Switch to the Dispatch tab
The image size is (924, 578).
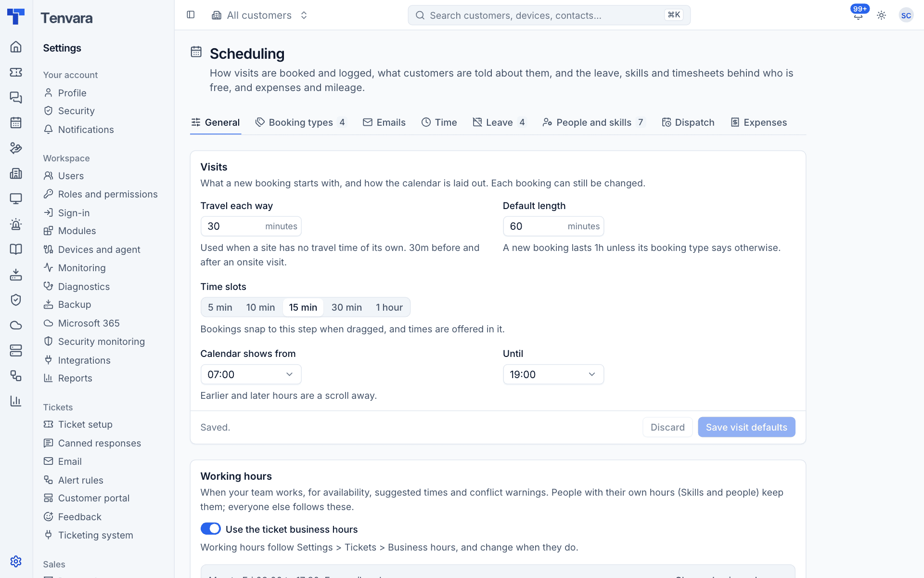(x=688, y=122)
